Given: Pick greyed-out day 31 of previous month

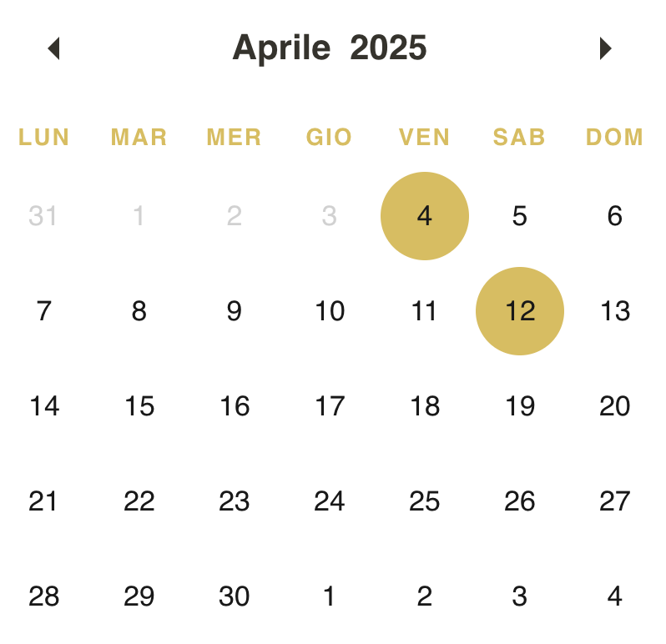Looking at the screenshot, I should [43, 216].
